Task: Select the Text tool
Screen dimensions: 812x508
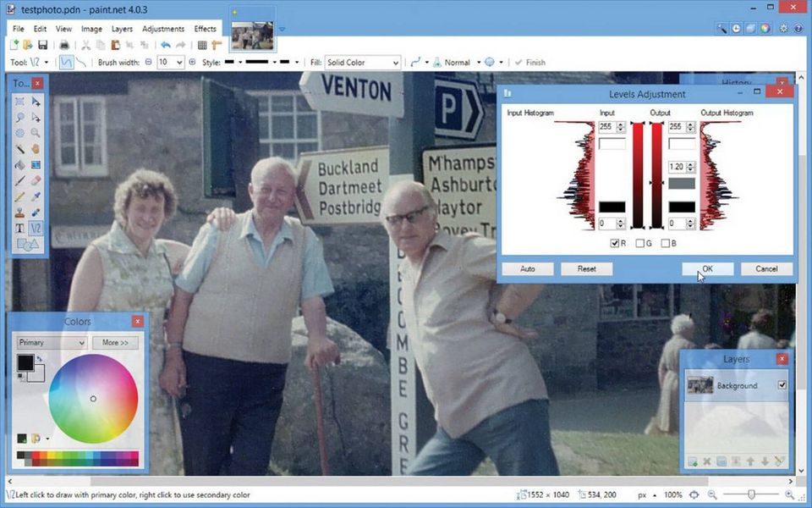Action: click(19, 228)
